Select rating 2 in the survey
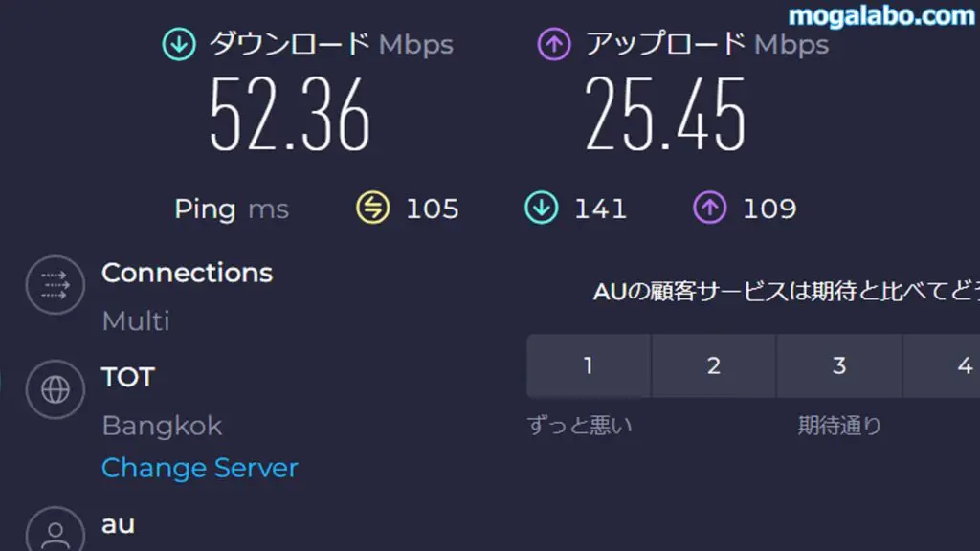This screenshot has height=551, width=980. pyautogui.click(x=714, y=365)
